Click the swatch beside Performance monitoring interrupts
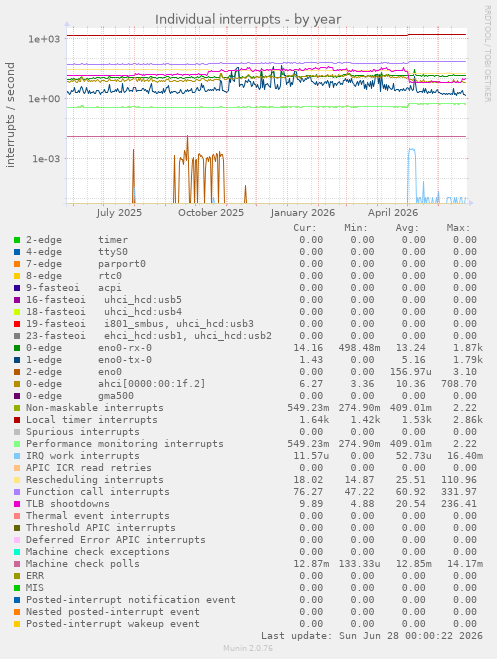Screen dimensions: 497x659 (x=17, y=444)
